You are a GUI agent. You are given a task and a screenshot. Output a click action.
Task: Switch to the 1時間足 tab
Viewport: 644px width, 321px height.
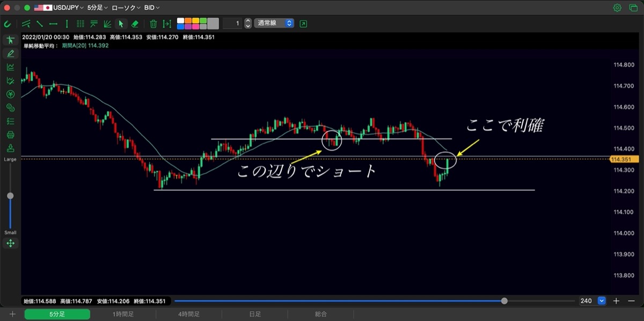click(123, 314)
